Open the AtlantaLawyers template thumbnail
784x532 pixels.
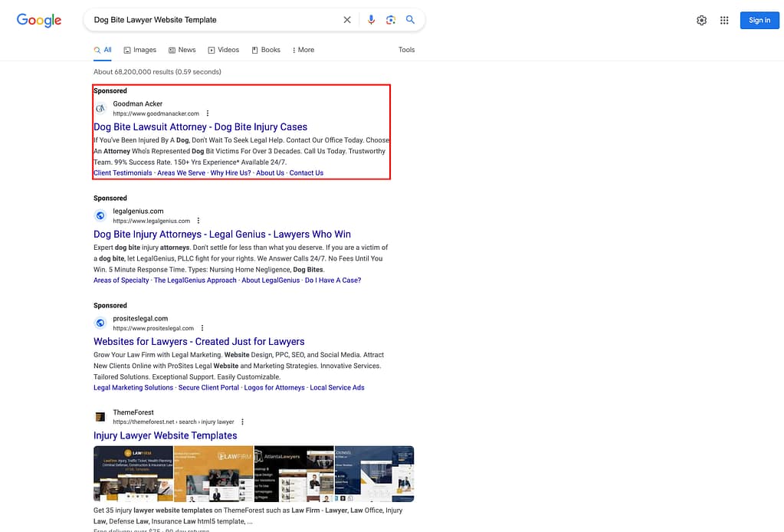point(294,474)
